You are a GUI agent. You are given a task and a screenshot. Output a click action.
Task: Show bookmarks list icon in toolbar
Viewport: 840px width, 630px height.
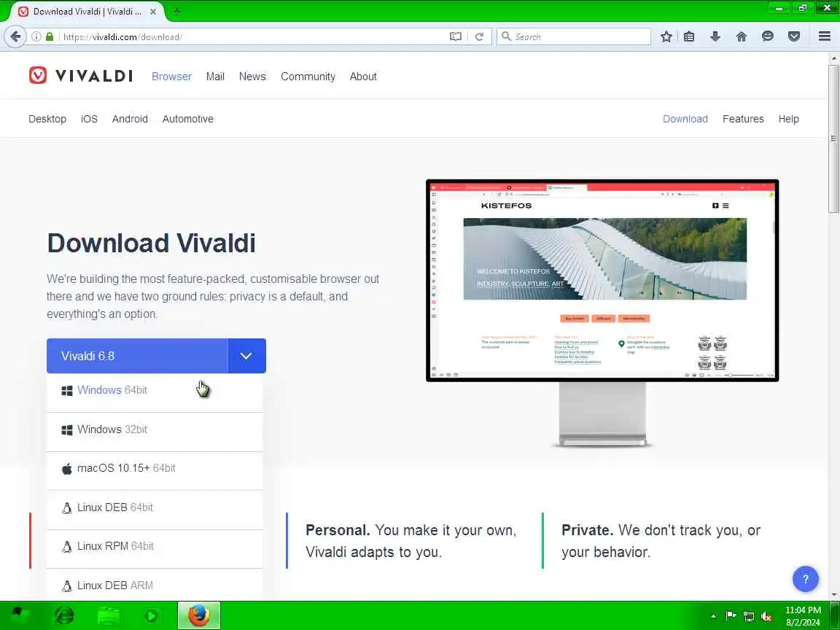coord(689,36)
